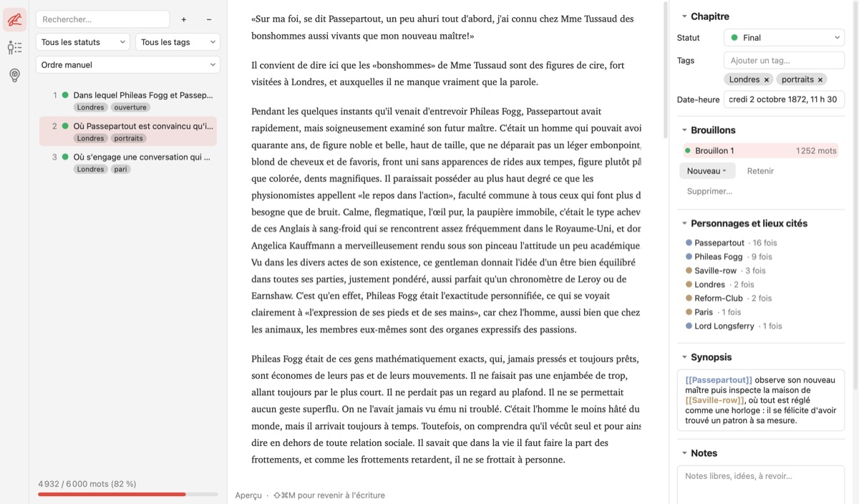
Task: Click 'portraits' tag in chapter 2 row
Action: tap(129, 138)
